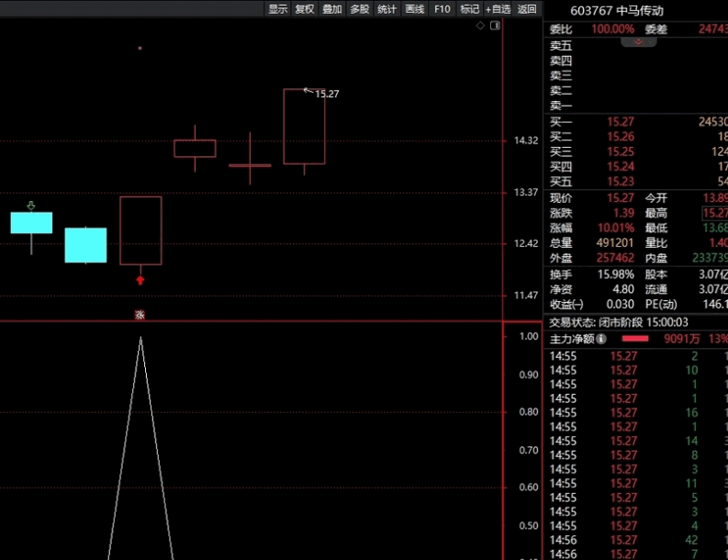The height and width of the screenshot is (560, 728).
Task: Select stock title 603767 中马传动
Action: [x=617, y=11]
